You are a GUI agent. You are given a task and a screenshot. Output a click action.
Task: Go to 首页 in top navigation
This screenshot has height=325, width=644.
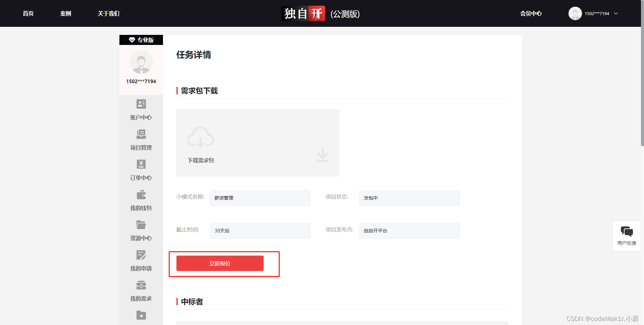click(x=28, y=13)
